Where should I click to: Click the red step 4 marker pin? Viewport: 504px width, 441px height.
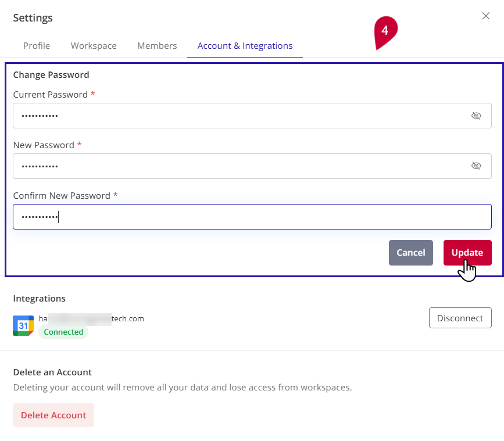point(385,33)
